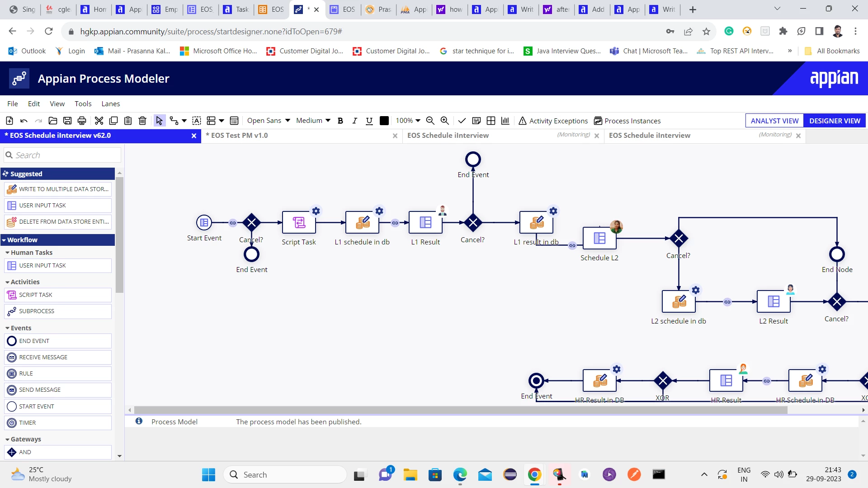The image size is (868, 488).
Task: Expand the lanes layout dropdown arrow
Action: [222, 121]
